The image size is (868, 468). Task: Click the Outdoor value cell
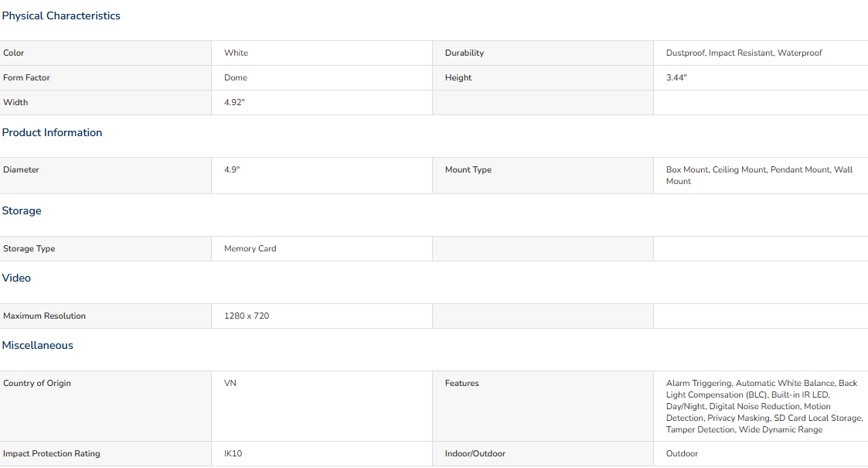pos(761,453)
